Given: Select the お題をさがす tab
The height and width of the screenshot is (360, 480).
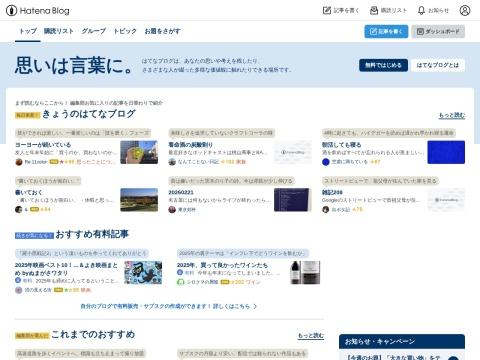Looking at the screenshot, I should pyautogui.click(x=163, y=31).
